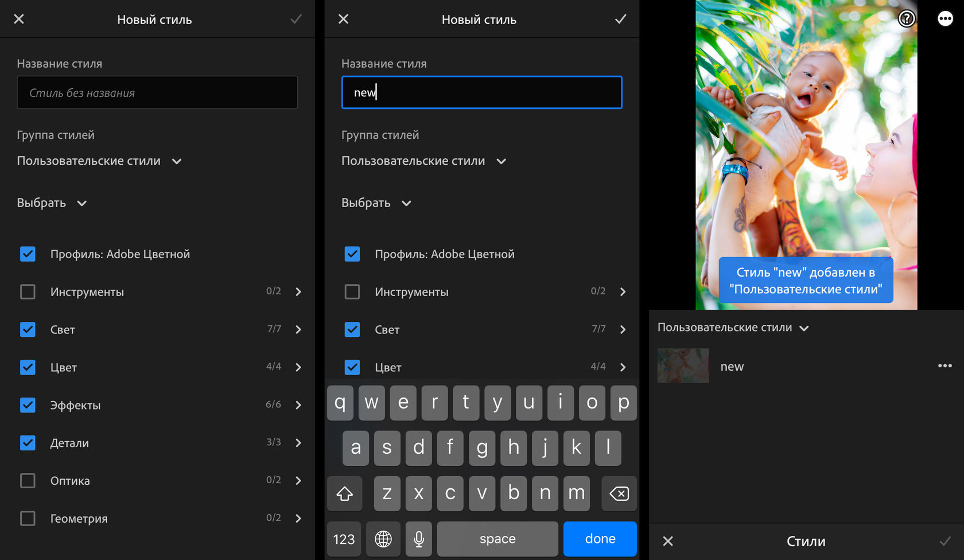This screenshot has height=560, width=964.
Task: Open the left Выбрать dropdown
Action: (52, 203)
